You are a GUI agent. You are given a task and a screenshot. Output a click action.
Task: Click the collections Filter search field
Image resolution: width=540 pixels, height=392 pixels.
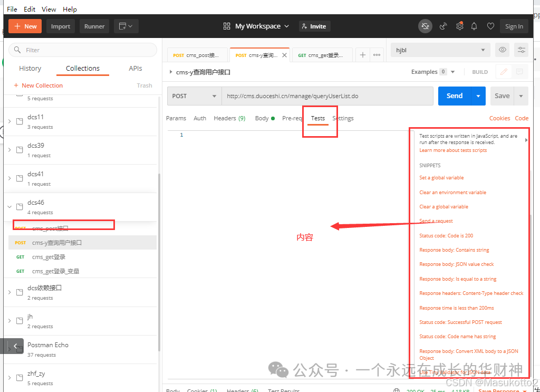point(83,50)
